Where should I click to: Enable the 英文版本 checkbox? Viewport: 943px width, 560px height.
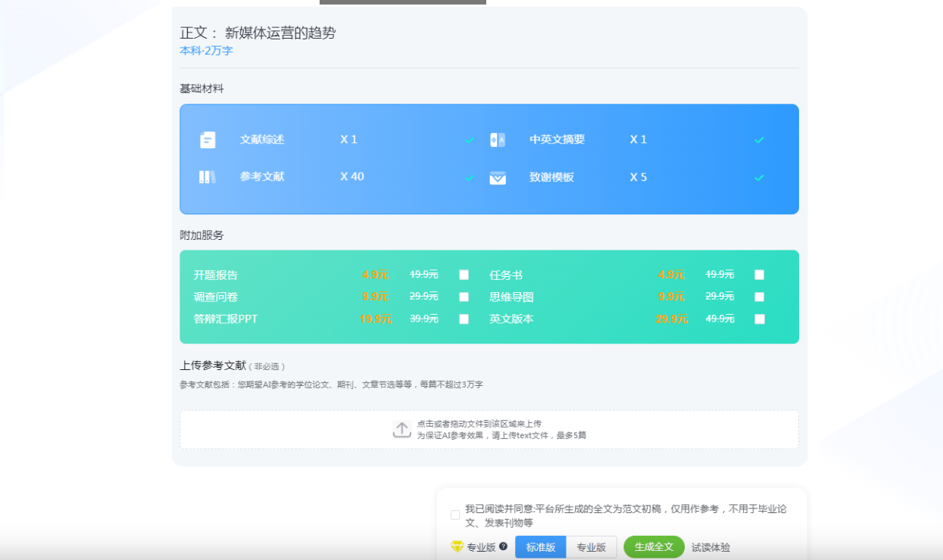point(759,319)
